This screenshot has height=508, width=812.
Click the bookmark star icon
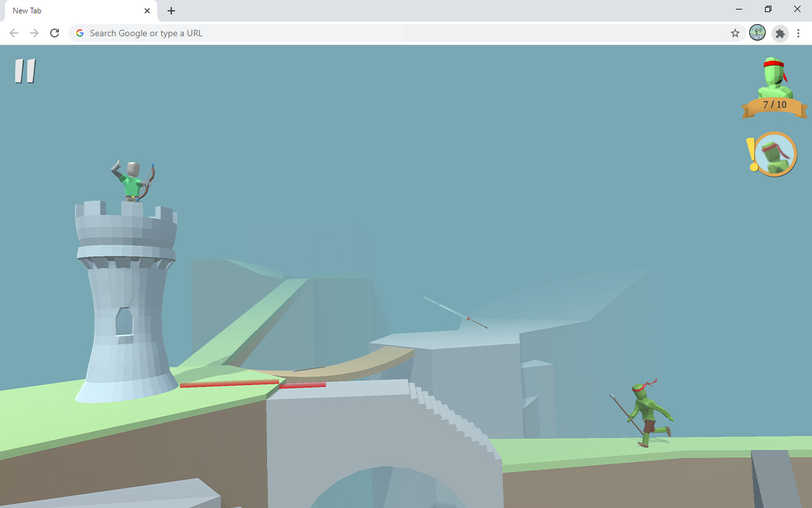(x=735, y=33)
